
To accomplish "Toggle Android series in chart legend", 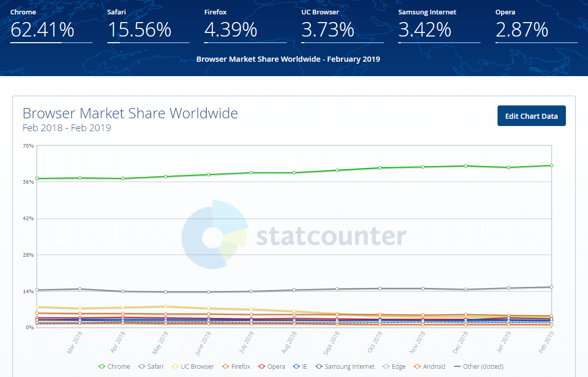I will (430, 367).
